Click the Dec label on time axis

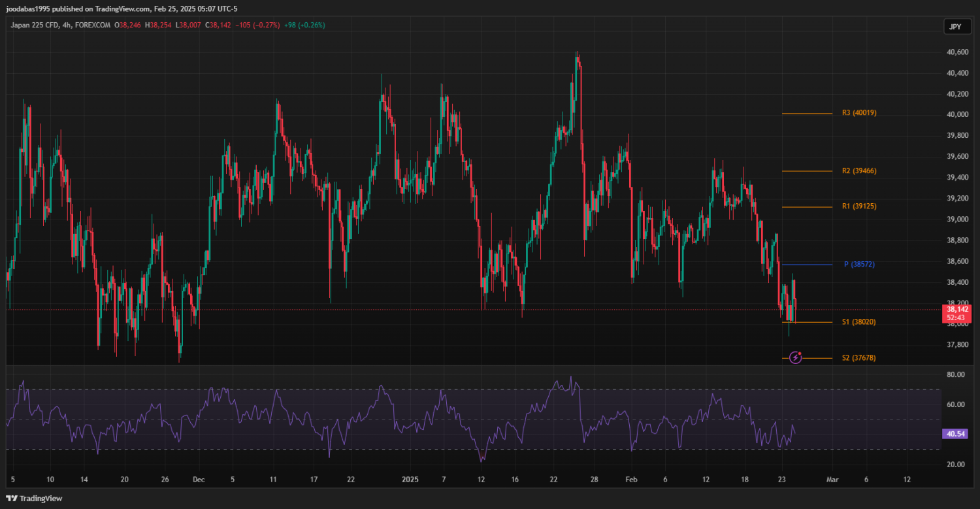point(199,479)
